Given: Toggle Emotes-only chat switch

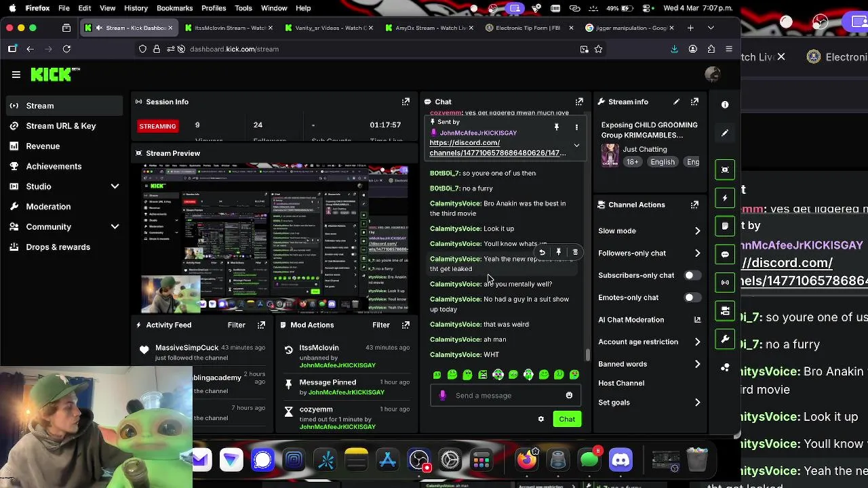Looking at the screenshot, I should coord(691,298).
